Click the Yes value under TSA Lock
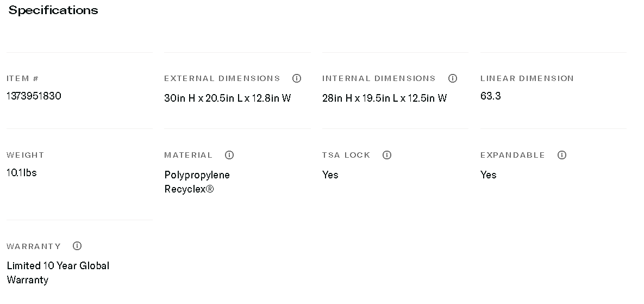Screen dimensions: 644x304 click(330, 175)
